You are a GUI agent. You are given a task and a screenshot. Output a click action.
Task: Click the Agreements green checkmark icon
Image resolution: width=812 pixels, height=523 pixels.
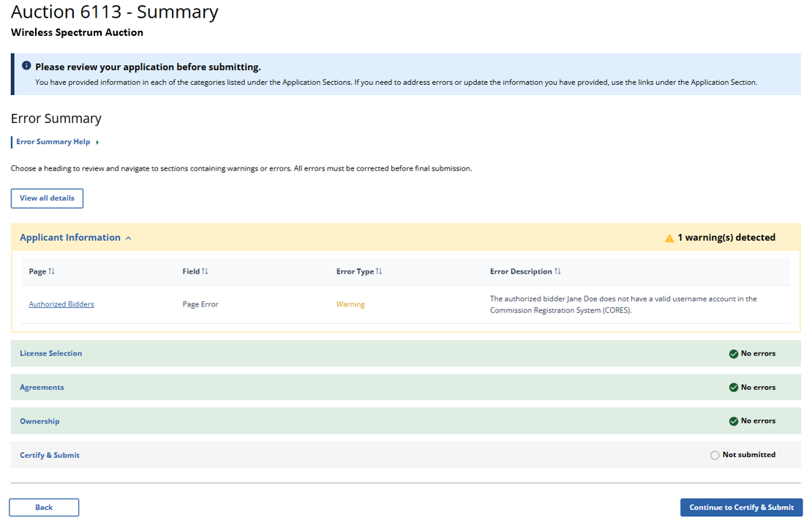[x=733, y=388]
